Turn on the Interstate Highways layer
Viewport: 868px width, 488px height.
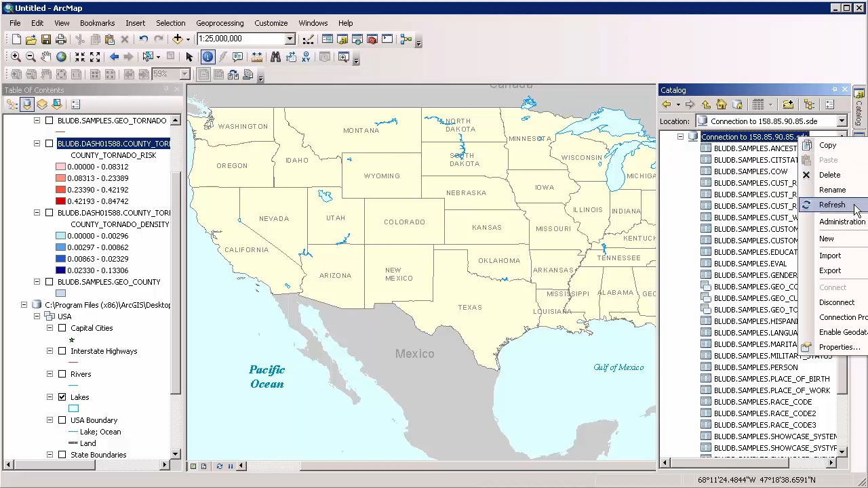(62, 351)
